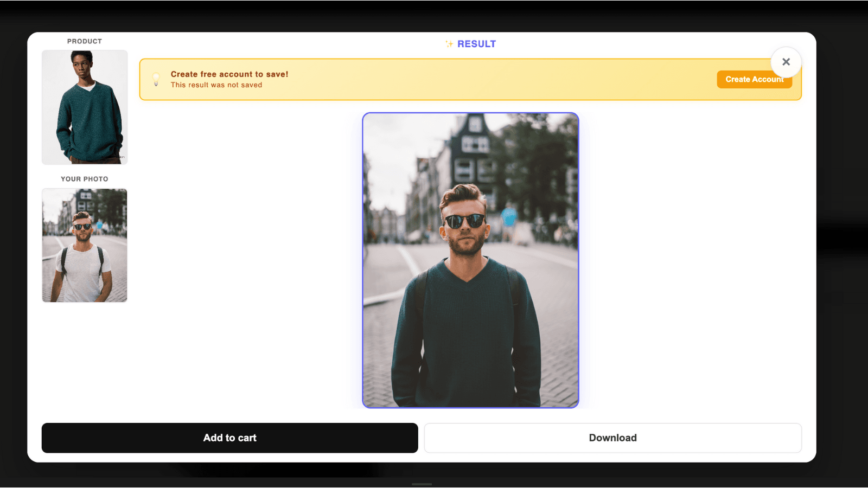Click the RESULT header label
Screen dimensions: 868x488
(x=476, y=43)
